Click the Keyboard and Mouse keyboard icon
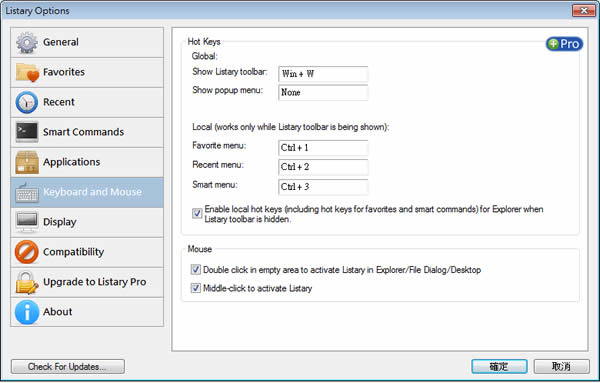 pos(27,192)
